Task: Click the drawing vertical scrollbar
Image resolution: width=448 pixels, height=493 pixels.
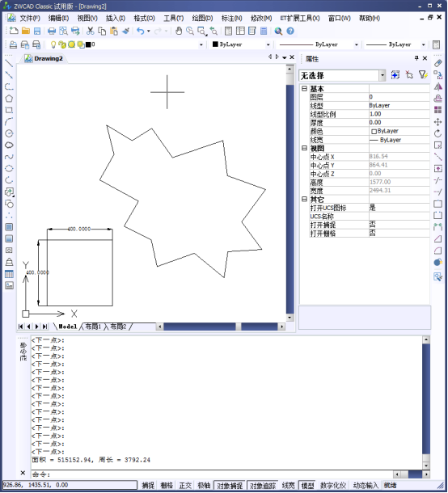Action: point(290,192)
